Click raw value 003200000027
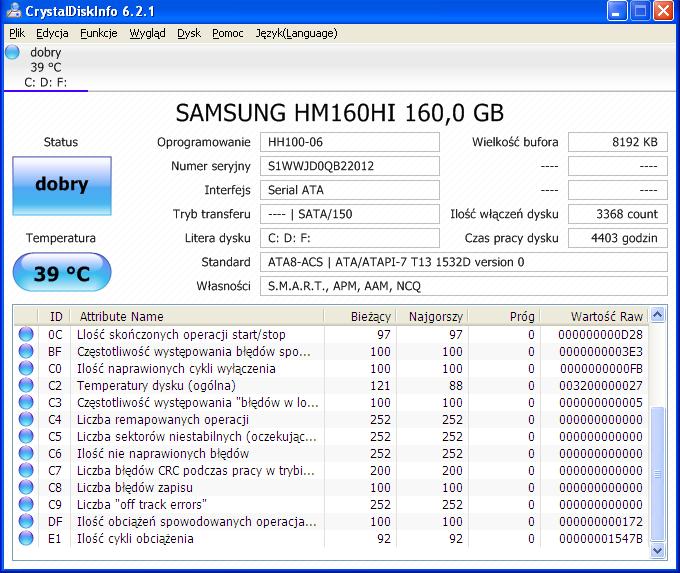The image size is (680, 573). pyautogui.click(x=601, y=386)
